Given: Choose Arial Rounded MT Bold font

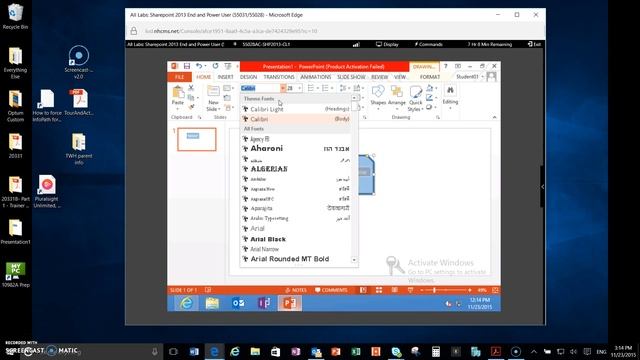Looking at the screenshot, I should click(x=296, y=259).
